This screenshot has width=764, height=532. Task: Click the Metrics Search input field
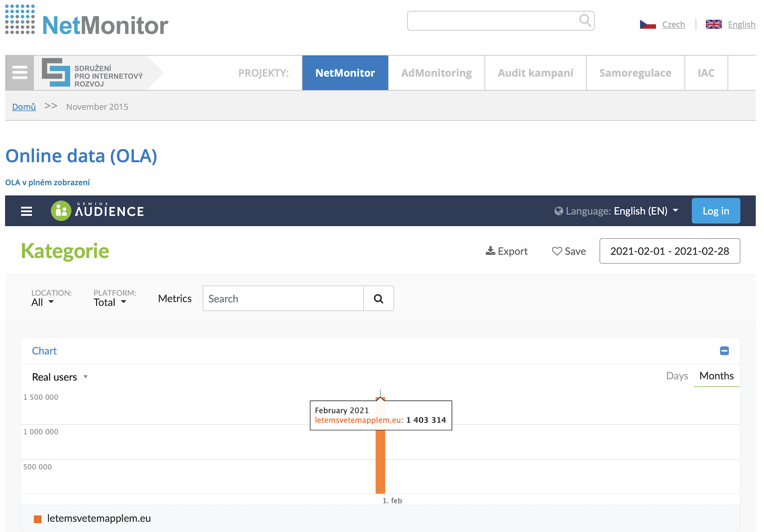pos(283,298)
